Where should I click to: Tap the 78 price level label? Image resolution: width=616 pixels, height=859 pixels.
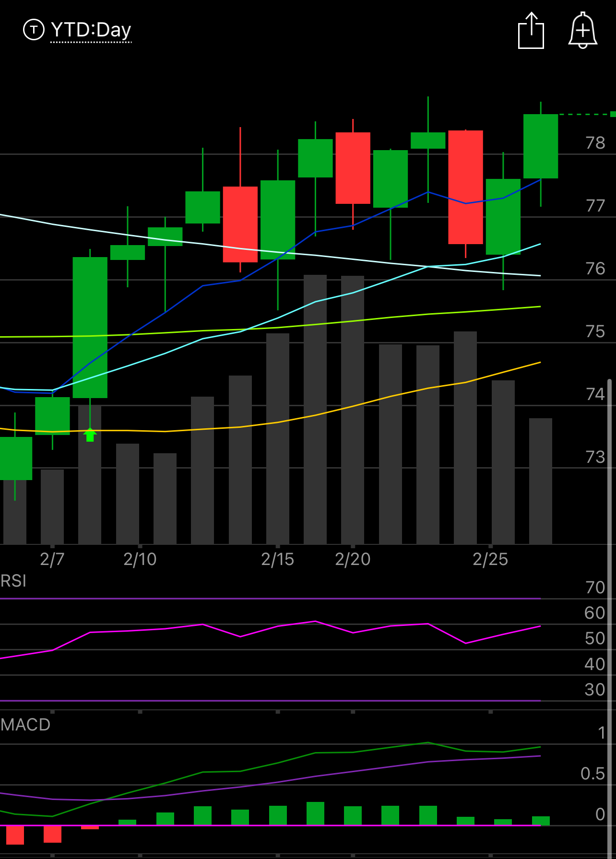pyautogui.click(x=595, y=143)
